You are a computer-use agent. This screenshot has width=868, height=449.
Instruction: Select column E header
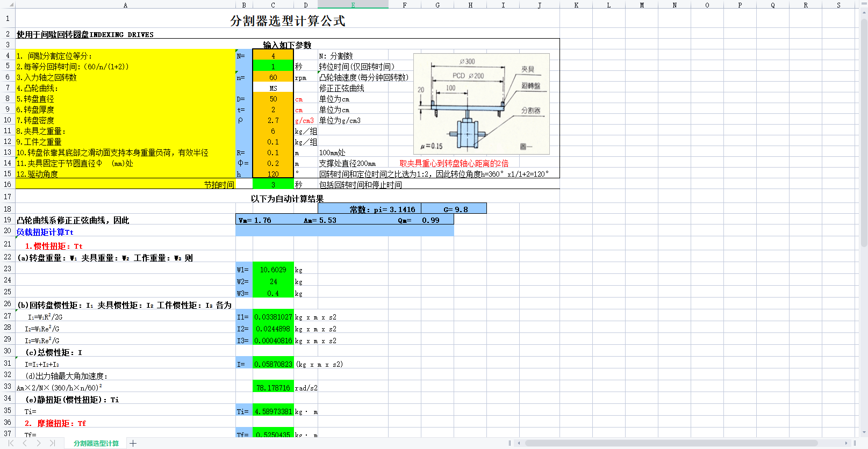pyautogui.click(x=353, y=4)
